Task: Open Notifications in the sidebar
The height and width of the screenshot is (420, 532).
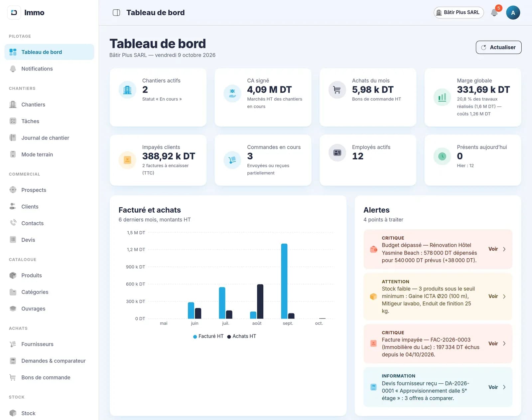Action: point(49,69)
